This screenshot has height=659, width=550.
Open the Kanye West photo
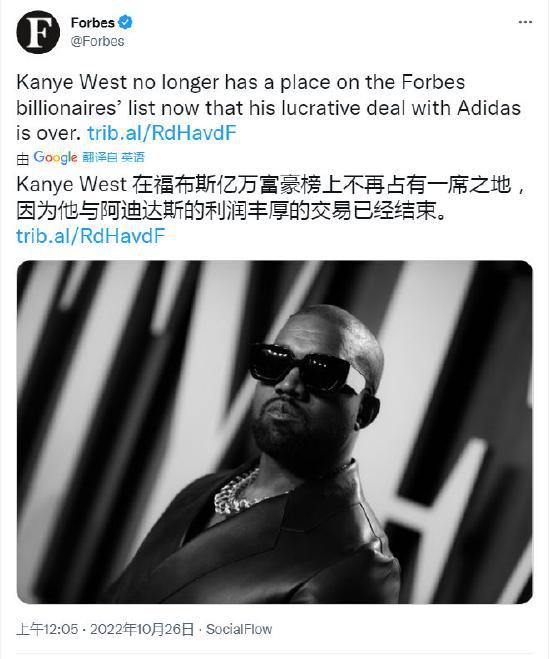tap(275, 432)
